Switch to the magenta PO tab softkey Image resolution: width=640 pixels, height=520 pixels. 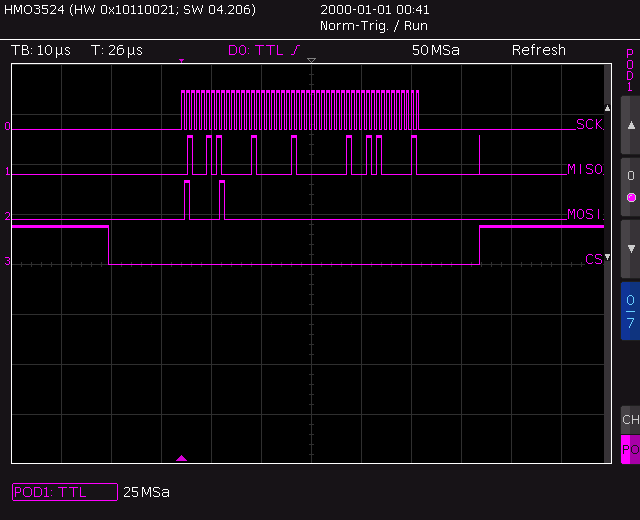(x=631, y=449)
